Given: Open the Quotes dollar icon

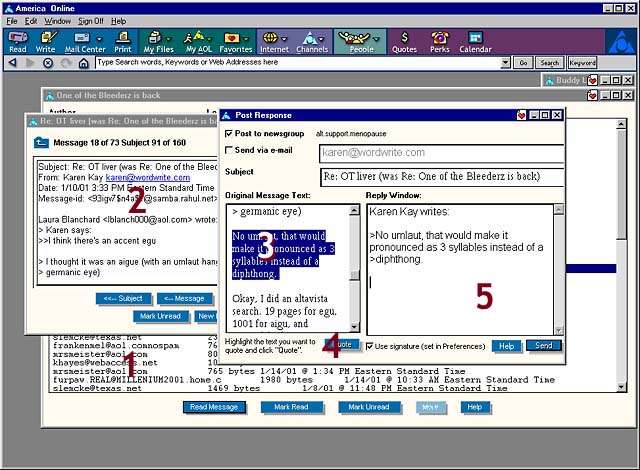Looking at the screenshot, I should (404, 42).
